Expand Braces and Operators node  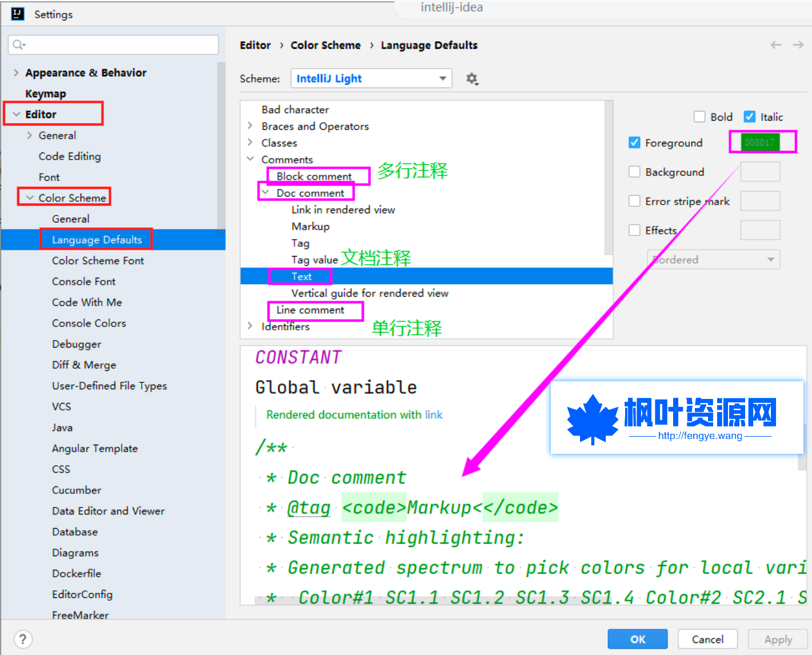pyautogui.click(x=250, y=126)
